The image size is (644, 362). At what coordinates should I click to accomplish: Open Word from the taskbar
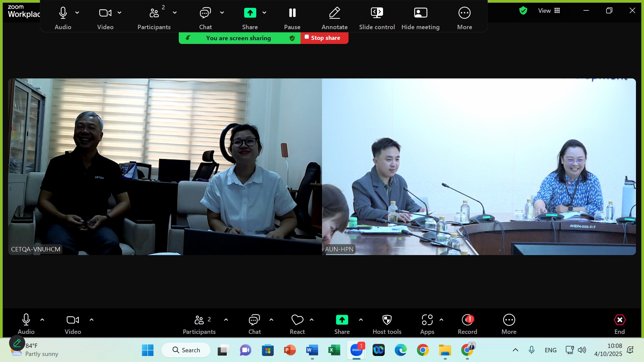point(312,350)
